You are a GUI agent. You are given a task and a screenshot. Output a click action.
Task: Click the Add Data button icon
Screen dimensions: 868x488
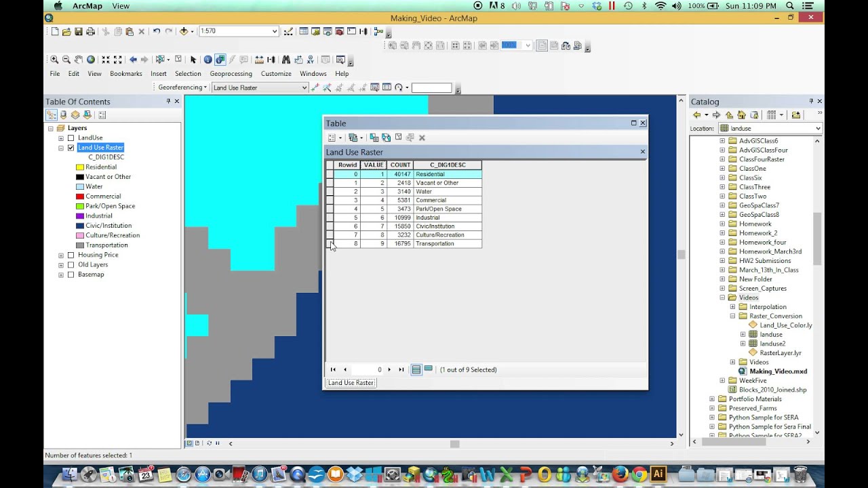[183, 31]
